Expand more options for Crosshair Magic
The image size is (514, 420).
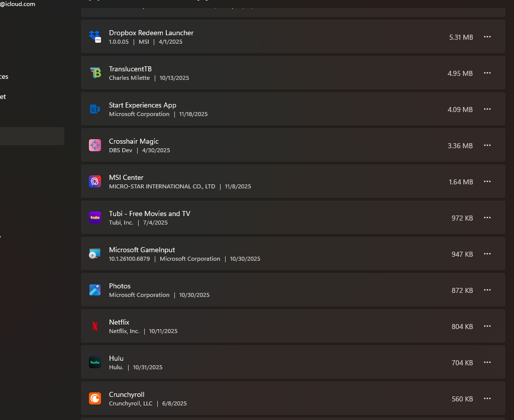[487, 145]
